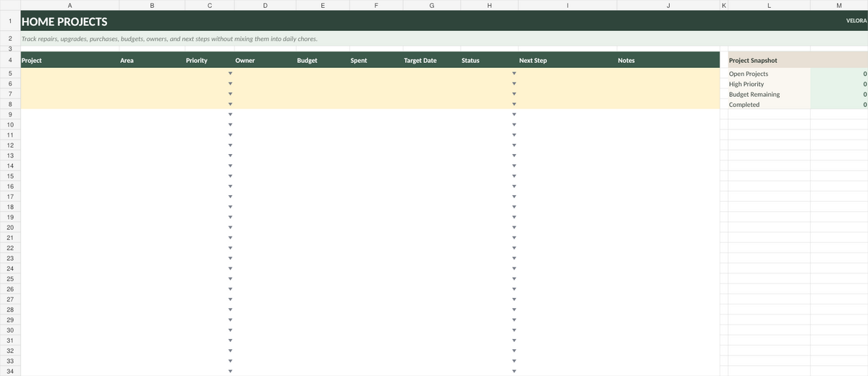
Task: Select the Open Projects label
Action: pyautogui.click(x=749, y=74)
